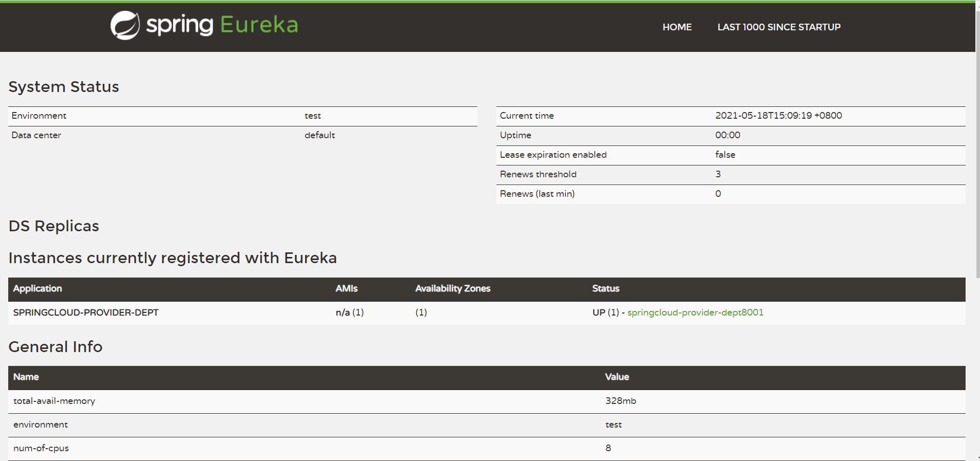Image resolution: width=980 pixels, height=461 pixels.
Task: Click the 'spring Eureka' brand text
Action: 222,25
